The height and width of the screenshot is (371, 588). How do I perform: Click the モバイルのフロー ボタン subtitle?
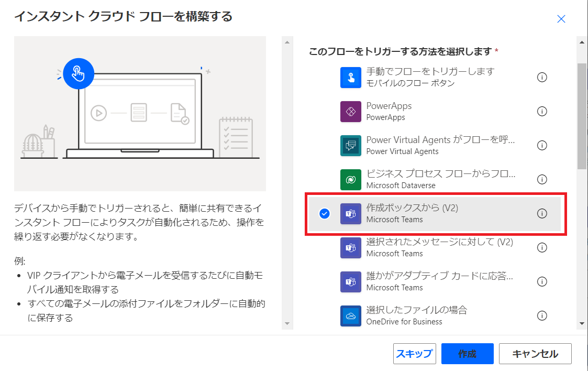[411, 83]
